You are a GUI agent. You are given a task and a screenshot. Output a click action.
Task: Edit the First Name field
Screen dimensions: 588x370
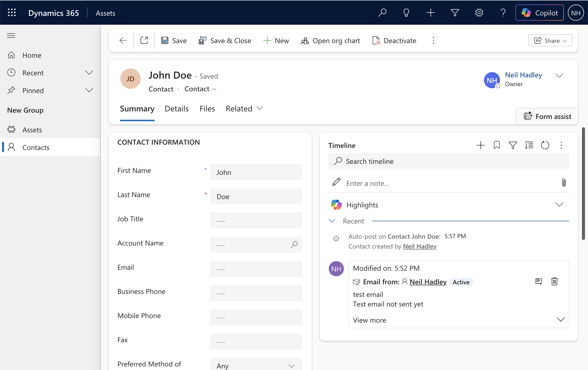pos(256,172)
